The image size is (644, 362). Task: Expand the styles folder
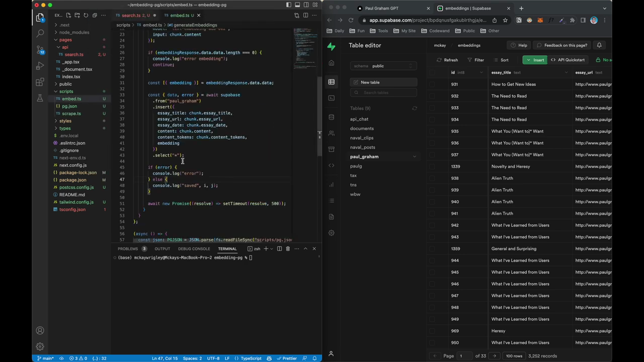65,121
